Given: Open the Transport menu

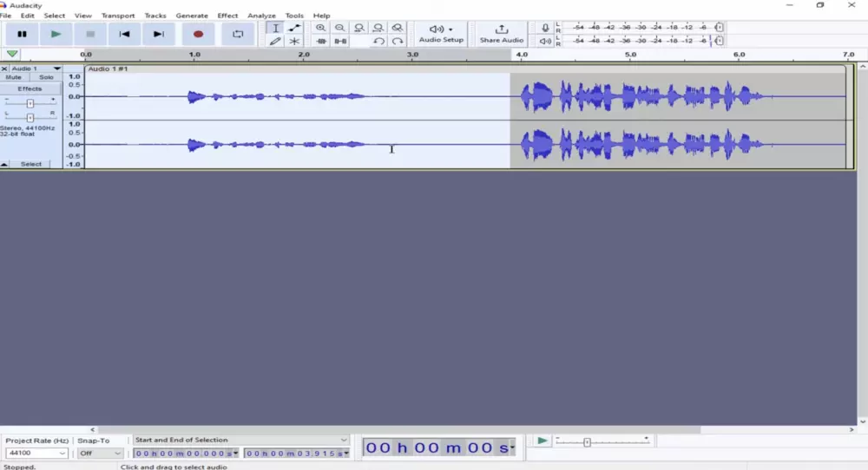Looking at the screenshot, I should (x=118, y=16).
